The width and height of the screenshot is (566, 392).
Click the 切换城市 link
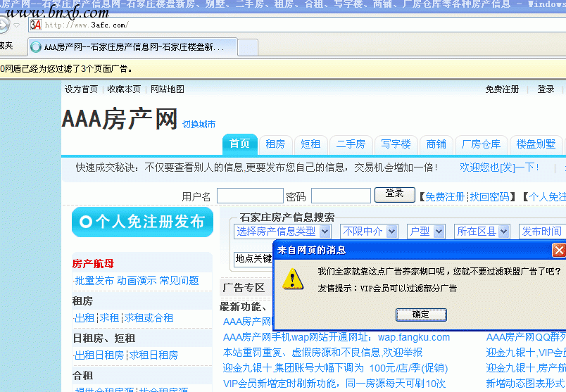tap(199, 125)
